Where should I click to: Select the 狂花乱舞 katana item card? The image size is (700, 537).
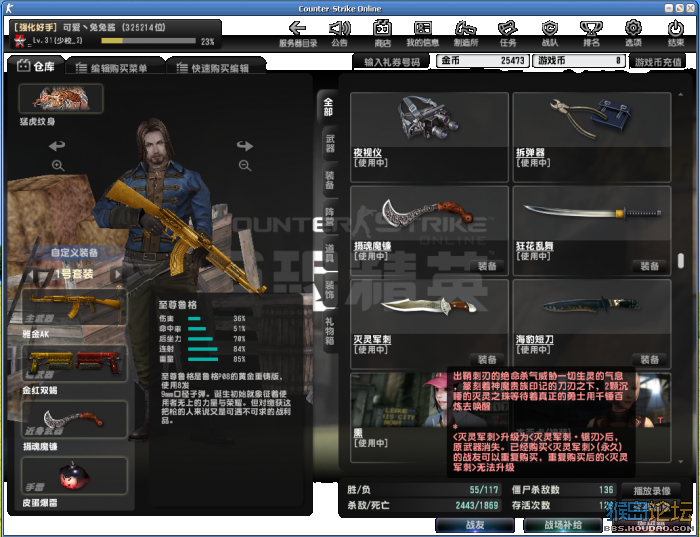point(592,231)
